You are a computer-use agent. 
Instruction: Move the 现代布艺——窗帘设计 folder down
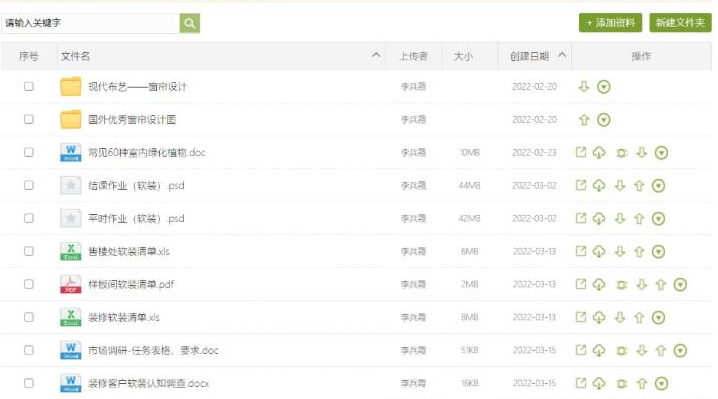[583, 86]
